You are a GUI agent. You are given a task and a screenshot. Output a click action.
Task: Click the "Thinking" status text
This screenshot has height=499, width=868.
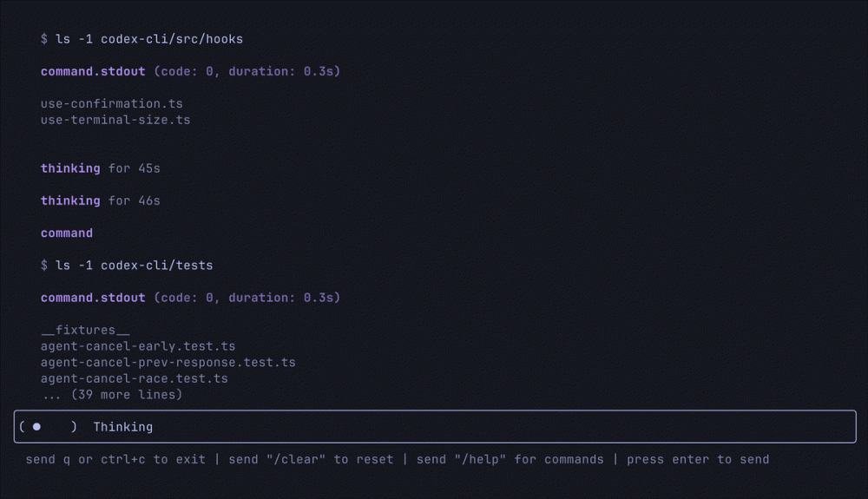(122, 427)
